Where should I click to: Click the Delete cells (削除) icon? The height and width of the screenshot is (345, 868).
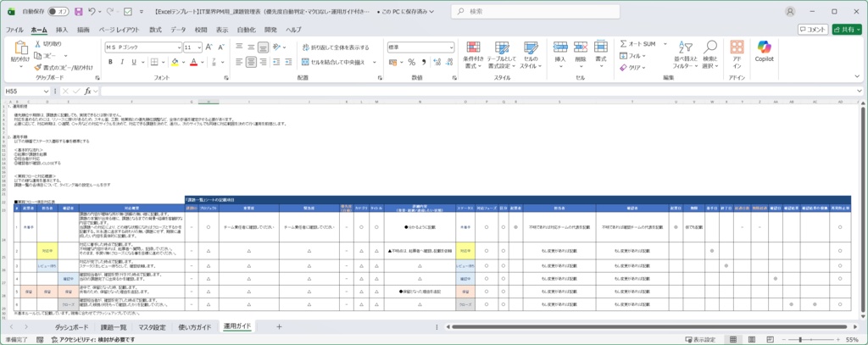(581, 47)
